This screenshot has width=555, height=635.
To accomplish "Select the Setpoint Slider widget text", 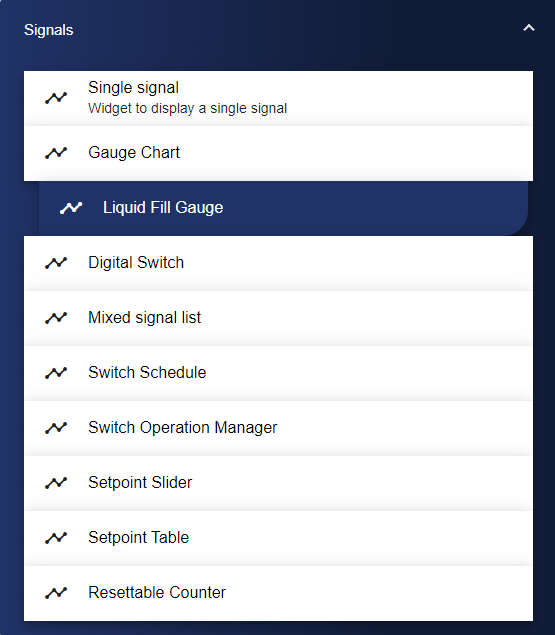I will [140, 482].
